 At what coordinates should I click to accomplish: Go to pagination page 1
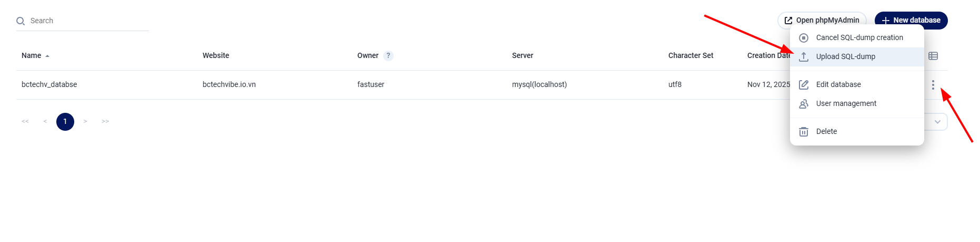65,122
